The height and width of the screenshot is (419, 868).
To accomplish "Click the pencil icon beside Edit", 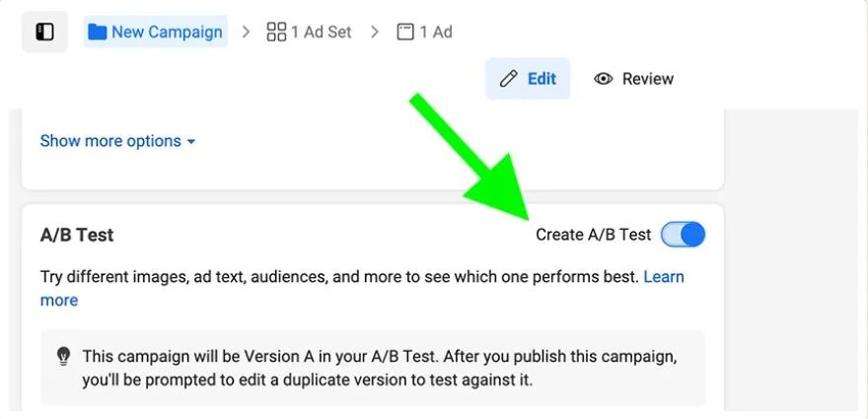I will [509, 79].
